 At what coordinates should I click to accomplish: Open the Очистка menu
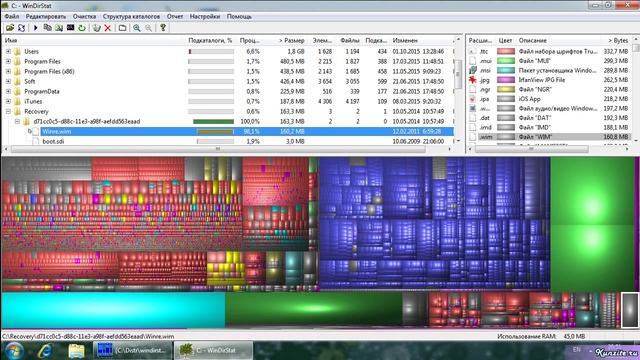tap(84, 16)
